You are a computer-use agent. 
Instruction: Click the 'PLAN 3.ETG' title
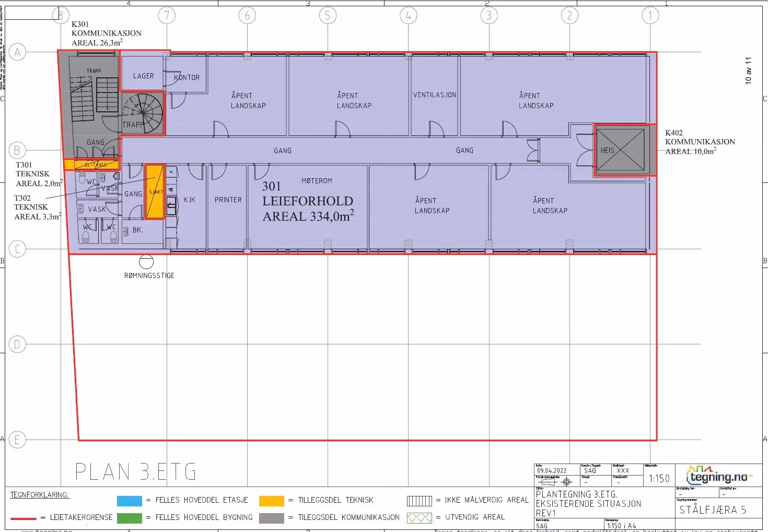[x=136, y=472]
